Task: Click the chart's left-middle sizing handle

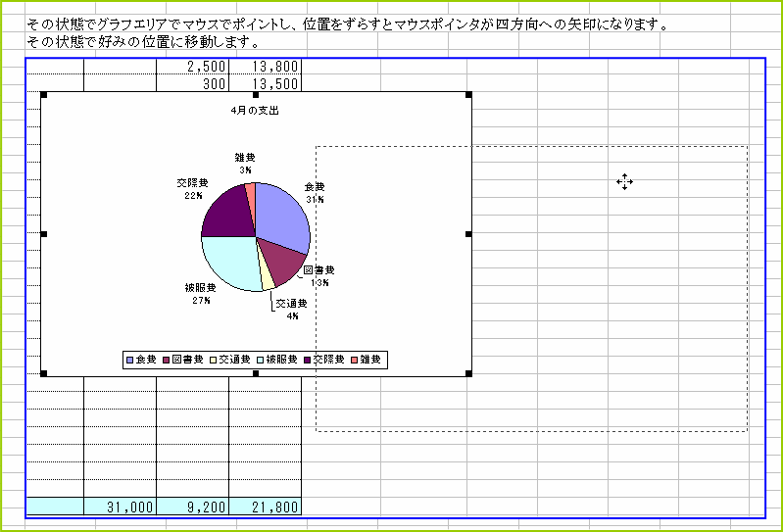Action: pos(43,234)
